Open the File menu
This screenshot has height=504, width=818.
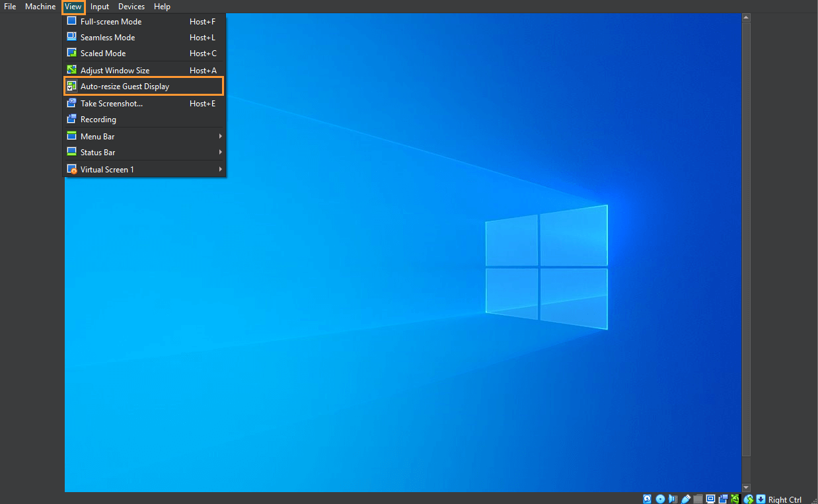click(x=10, y=7)
